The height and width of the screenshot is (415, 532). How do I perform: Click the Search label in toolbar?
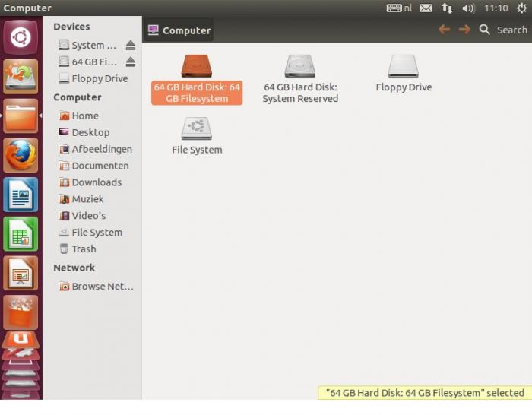point(512,30)
